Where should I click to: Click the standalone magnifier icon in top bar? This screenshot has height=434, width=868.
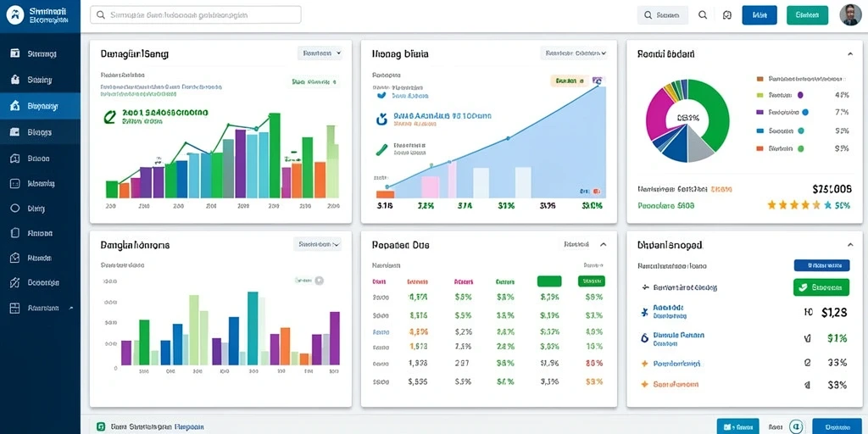(x=703, y=15)
